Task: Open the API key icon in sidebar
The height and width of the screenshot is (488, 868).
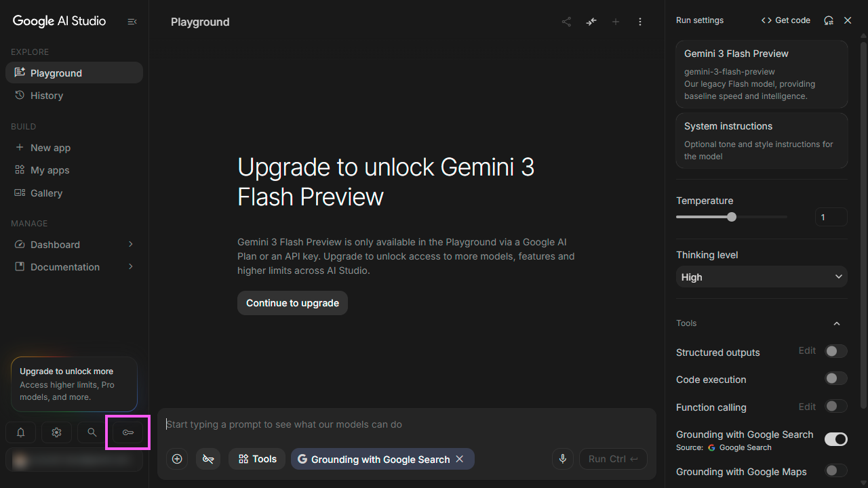Action: pos(127,432)
